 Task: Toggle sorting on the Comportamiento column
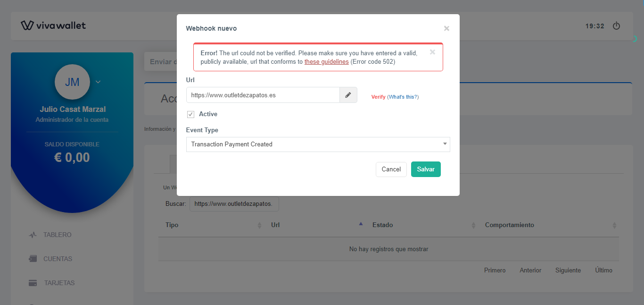613,225
